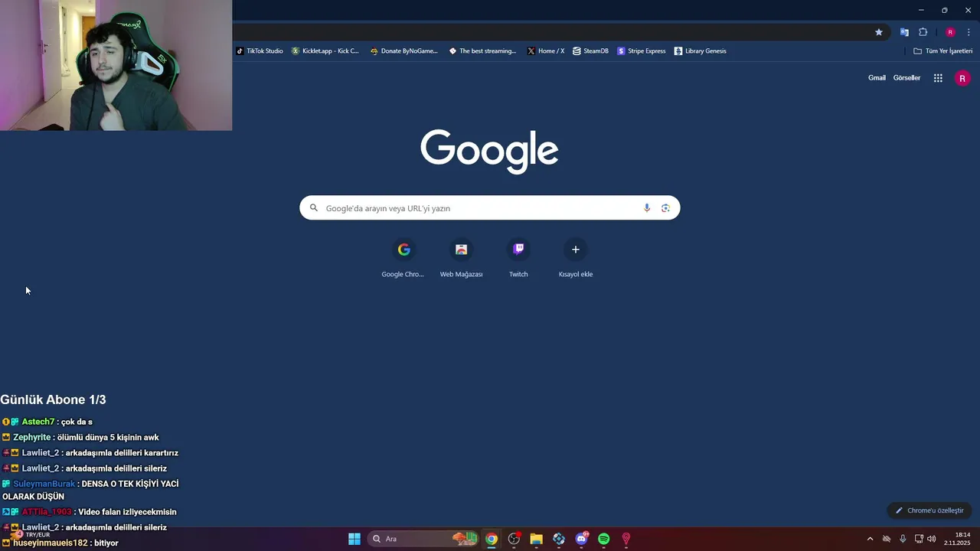Open the Web Mağazası shortcut tile
This screenshot has height=551, width=980.
coord(461,259)
